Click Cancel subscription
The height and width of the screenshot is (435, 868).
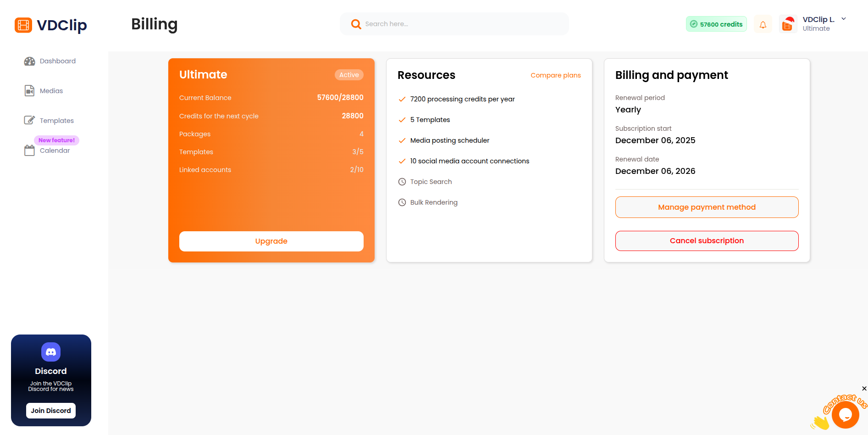[x=706, y=240]
